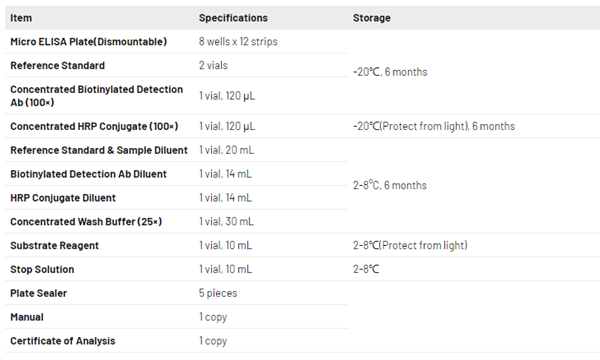Image resolution: width=600 pixels, height=360 pixels.
Task: Click the Stop Solution row label
Action: (42, 269)
